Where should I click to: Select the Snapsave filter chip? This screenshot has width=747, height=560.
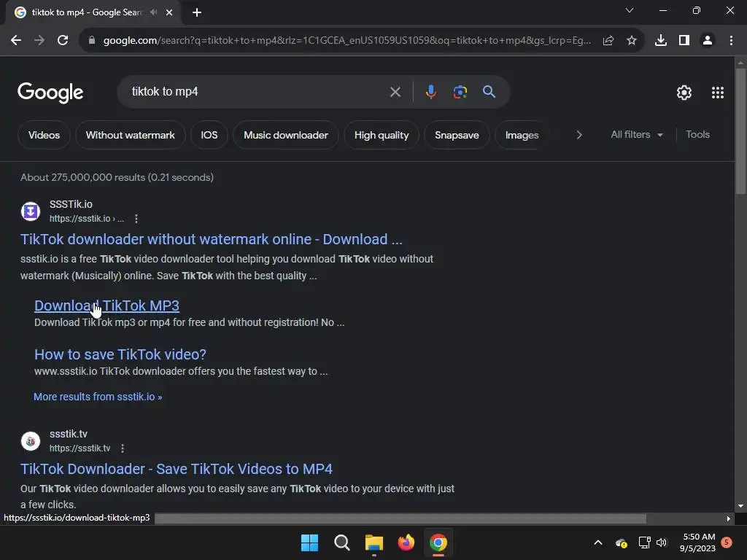(457, 135)
